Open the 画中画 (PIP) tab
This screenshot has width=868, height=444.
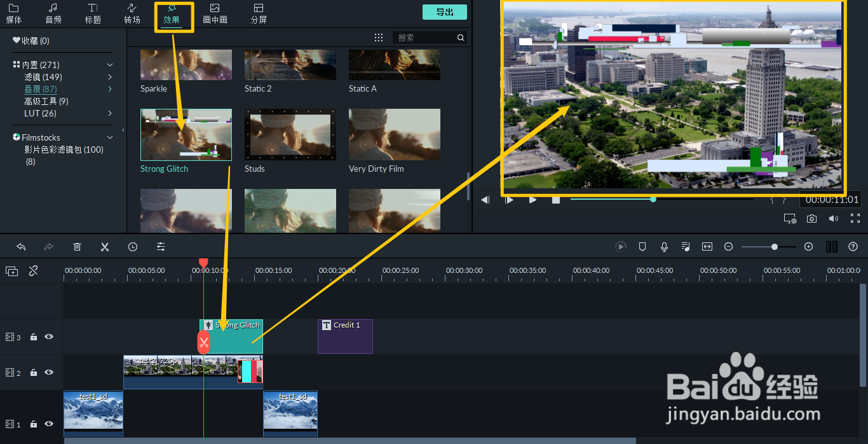pos(214,14)
